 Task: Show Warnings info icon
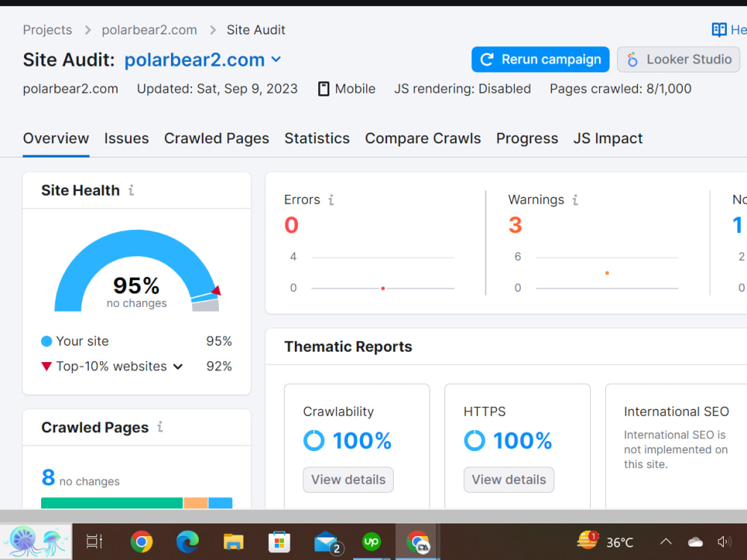coord(575,200)
